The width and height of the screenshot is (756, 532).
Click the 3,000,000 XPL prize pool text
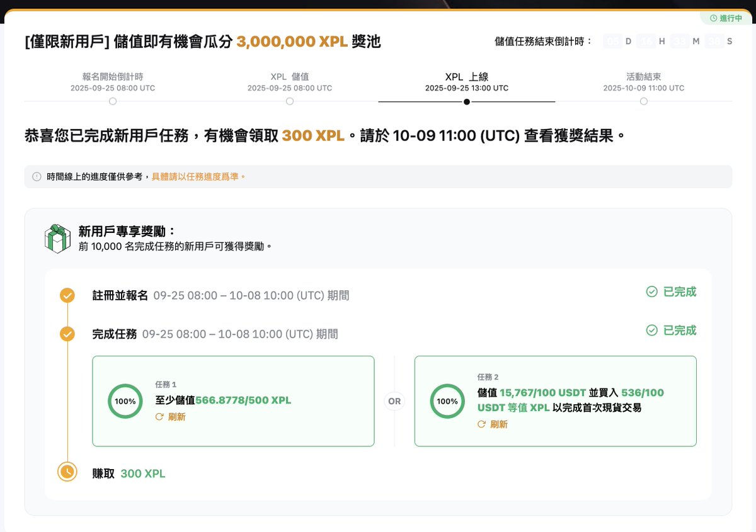292,42
